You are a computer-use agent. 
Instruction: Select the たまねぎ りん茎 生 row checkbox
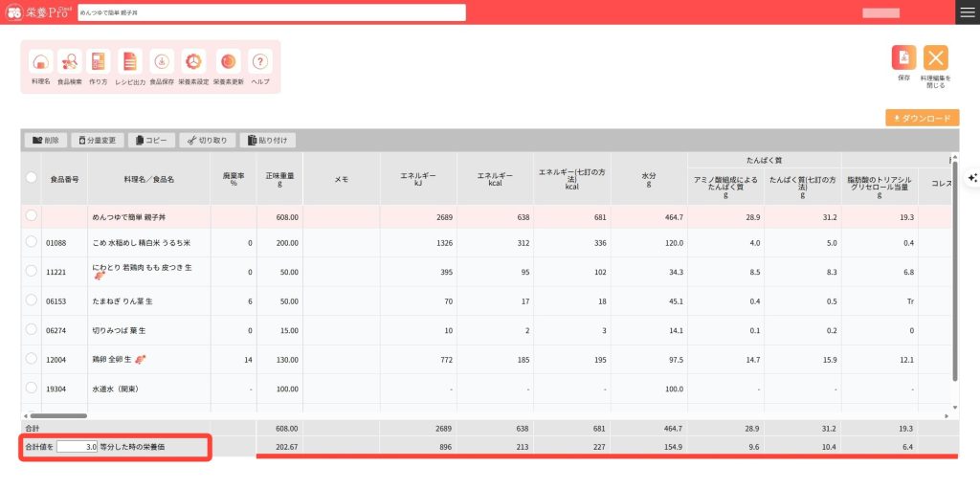[32, 300]
